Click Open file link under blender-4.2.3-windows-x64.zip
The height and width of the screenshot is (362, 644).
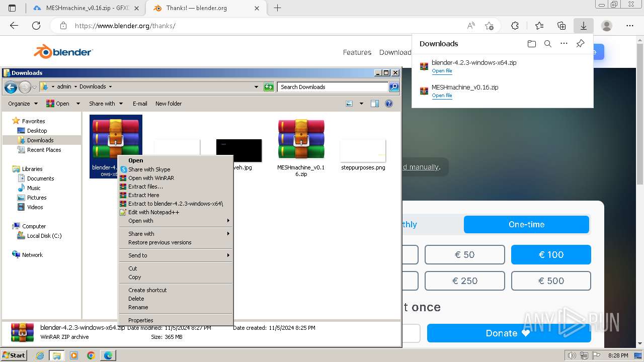(442, 71)
